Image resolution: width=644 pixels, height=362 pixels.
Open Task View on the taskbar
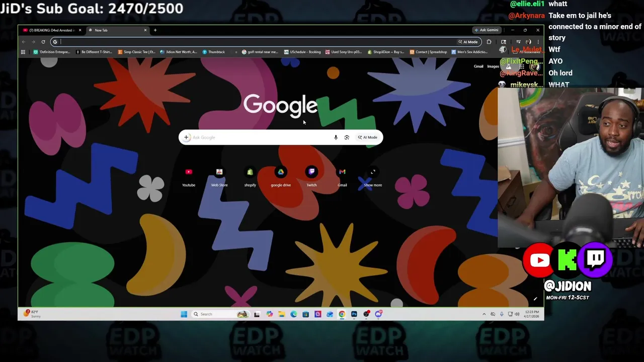[x=257, y=314]
